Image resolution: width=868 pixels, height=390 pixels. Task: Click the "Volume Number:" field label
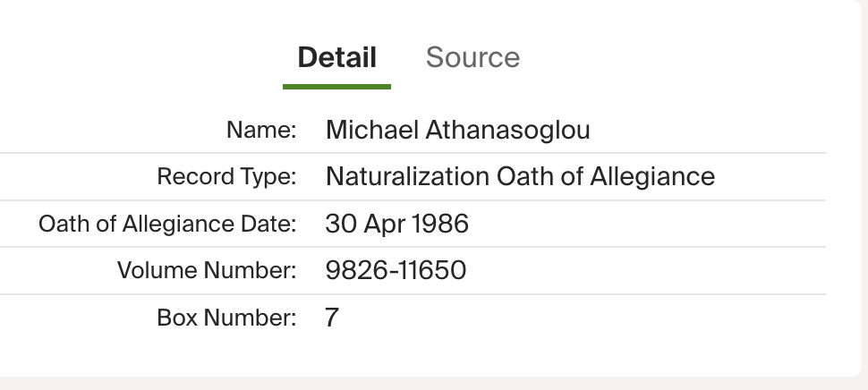207,270
